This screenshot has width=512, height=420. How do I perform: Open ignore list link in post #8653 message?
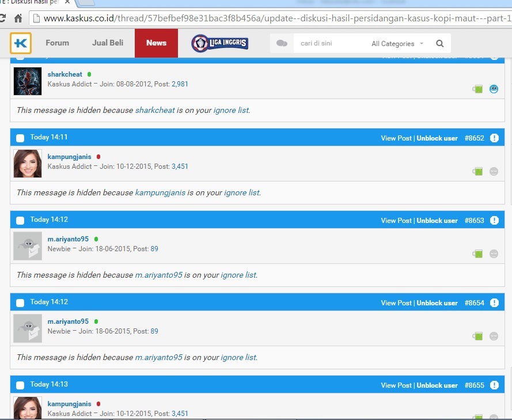tap(238, 275)
